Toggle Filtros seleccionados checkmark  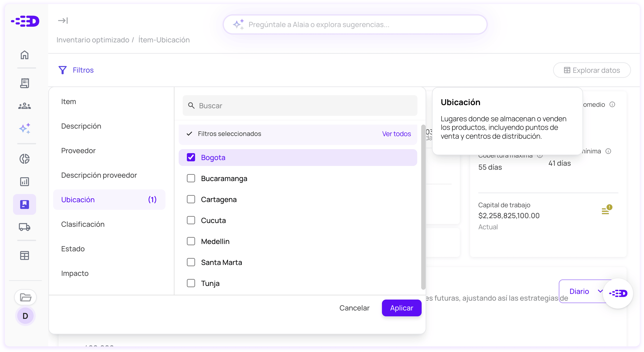(x=189, y=134)
